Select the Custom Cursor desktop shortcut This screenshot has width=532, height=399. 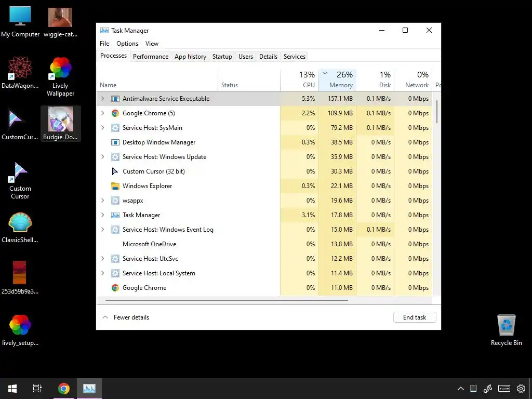click(x=20, y=180)
